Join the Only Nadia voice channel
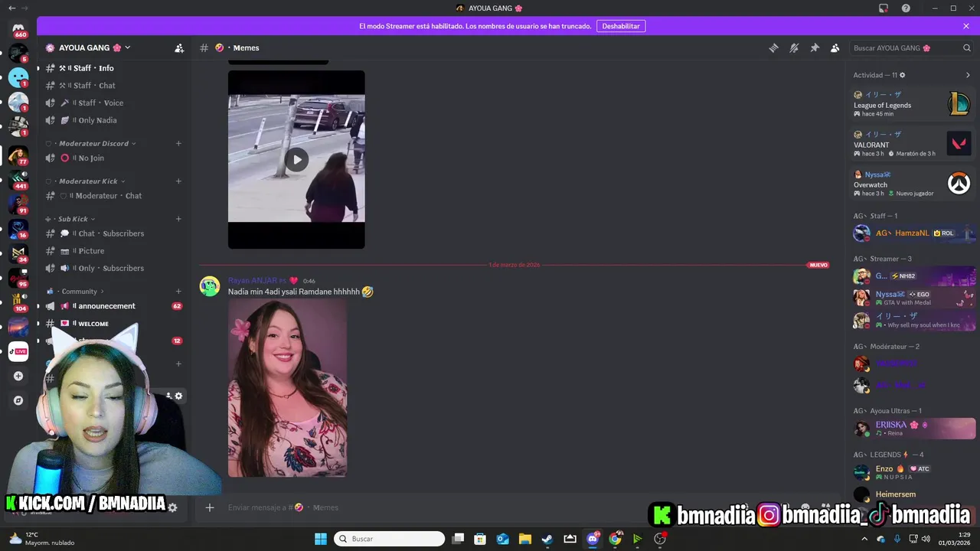 click(114, 120)
